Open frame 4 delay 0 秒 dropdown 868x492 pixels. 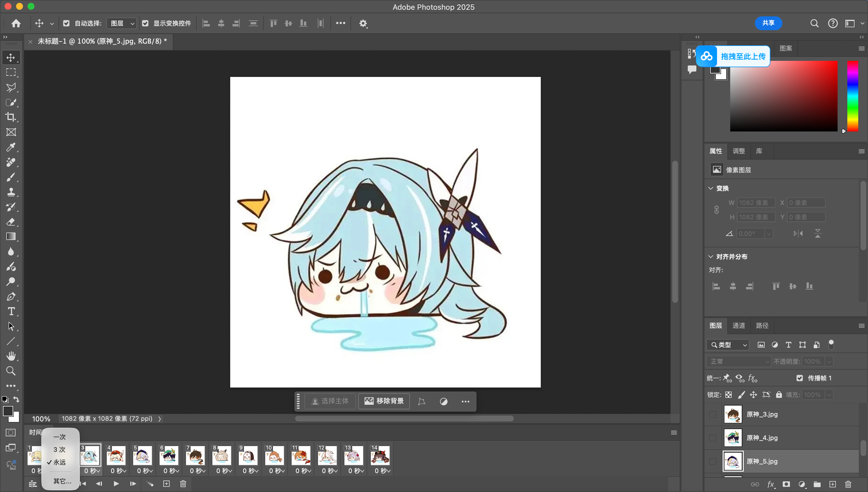(x=118, y=471)
